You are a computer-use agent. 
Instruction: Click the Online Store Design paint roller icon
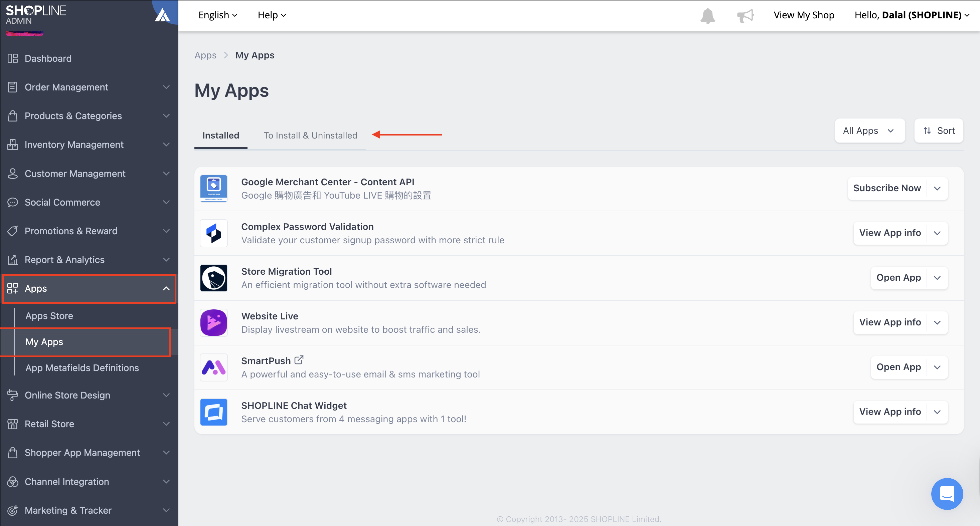(13, 395)
